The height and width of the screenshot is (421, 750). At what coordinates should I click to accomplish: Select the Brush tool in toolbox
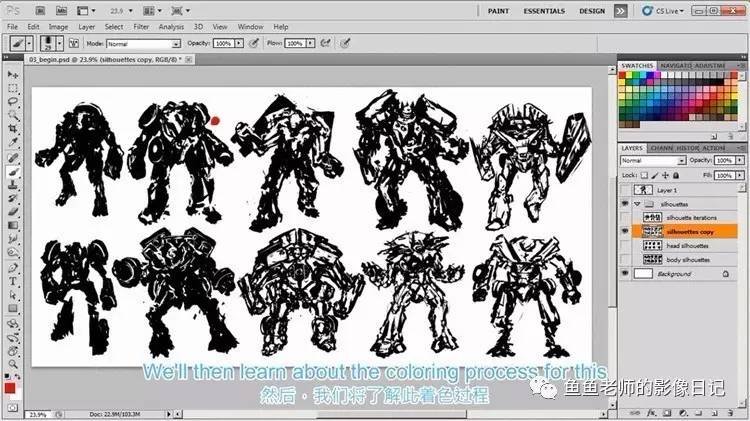tap(13, 172)
